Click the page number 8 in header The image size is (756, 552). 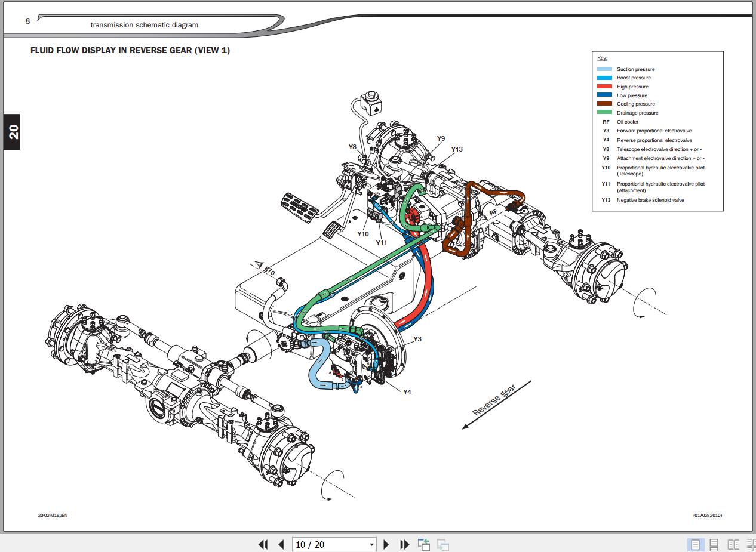(27, 21)
